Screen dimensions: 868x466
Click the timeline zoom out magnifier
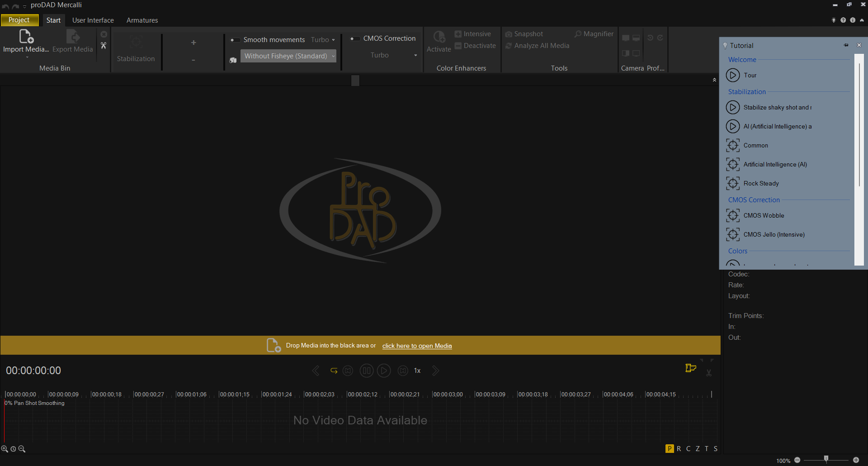[22, 449]
